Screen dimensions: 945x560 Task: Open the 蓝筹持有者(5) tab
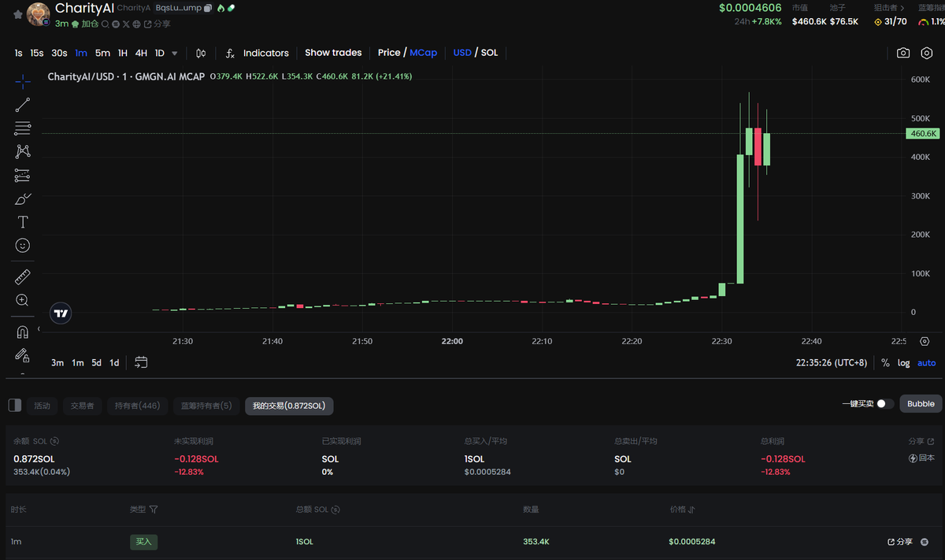pyautogui.click(x=206, y=406)
